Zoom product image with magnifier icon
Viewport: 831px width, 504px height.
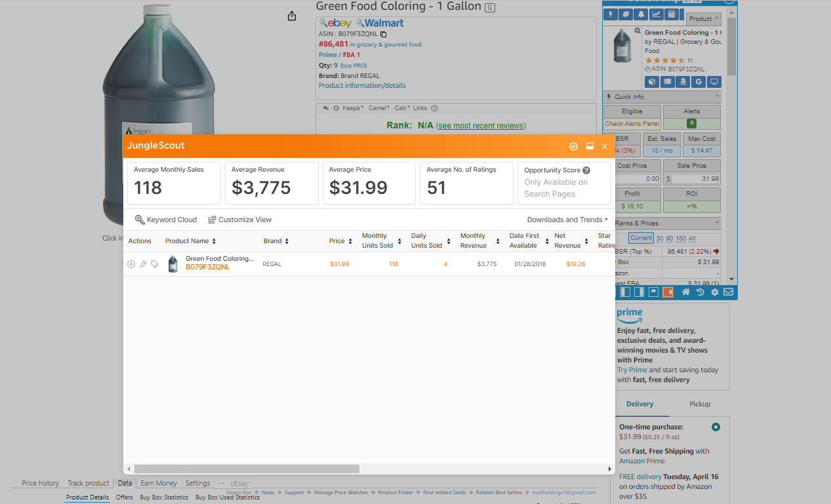click(x=638, y=31)
